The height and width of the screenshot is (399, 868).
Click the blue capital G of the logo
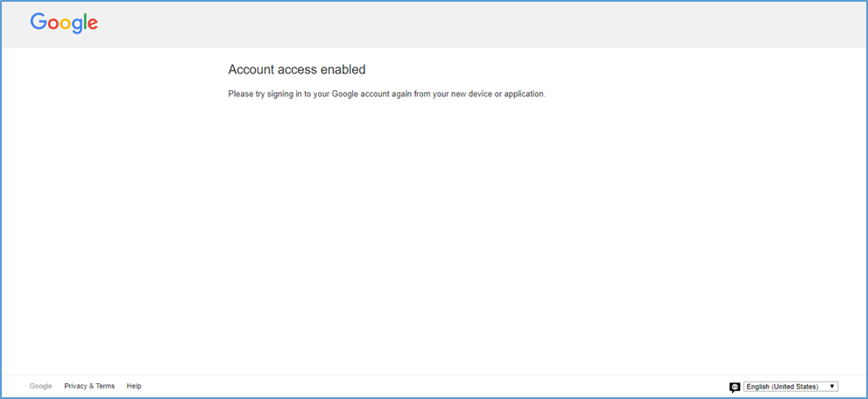tap(39, 23)
